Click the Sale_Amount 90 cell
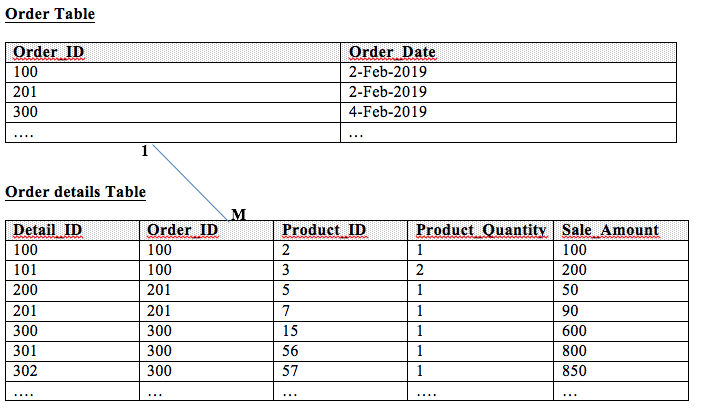Image resolution: width=708 pixels, height=413 pixels. click(x=572, y=310)
